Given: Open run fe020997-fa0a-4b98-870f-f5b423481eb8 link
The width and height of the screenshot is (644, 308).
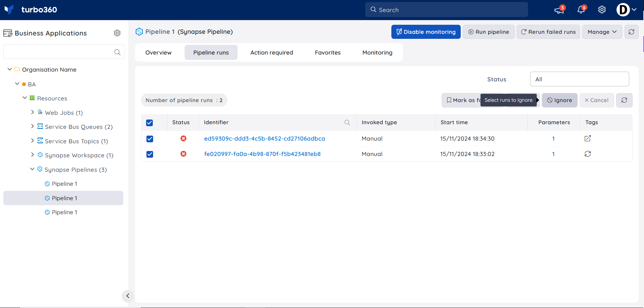Looking at the screenshot, I should (x=262, y=154).
